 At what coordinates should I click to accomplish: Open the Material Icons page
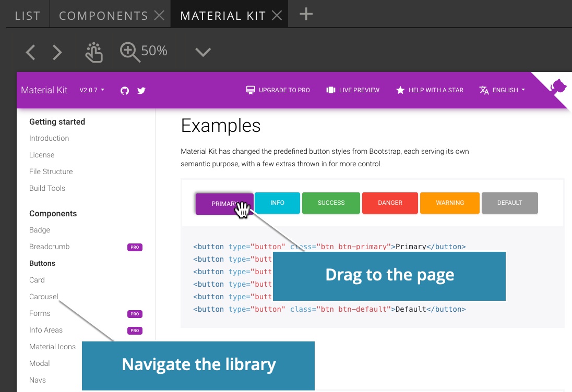click(52, 347)
